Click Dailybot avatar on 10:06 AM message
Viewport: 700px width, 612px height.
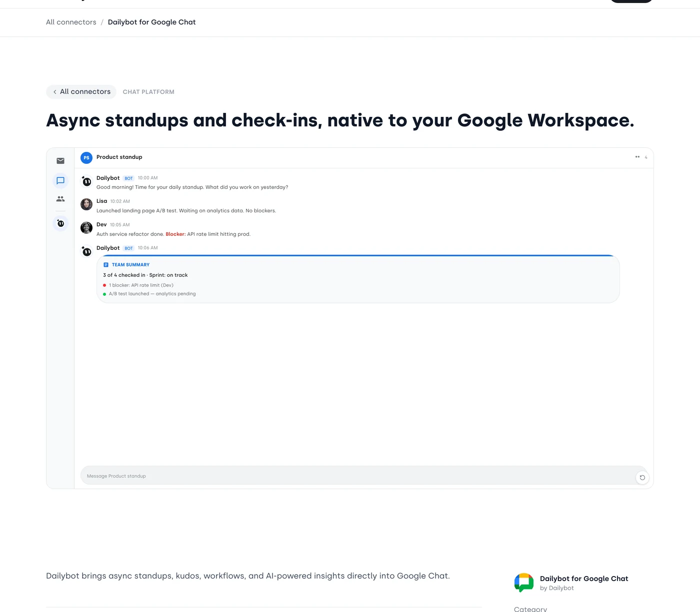86,251
